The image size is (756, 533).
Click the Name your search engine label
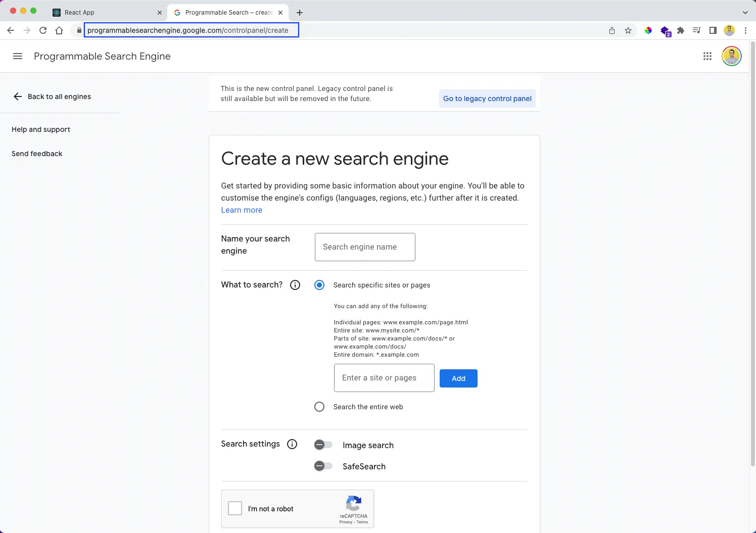[x=255, y=245]
